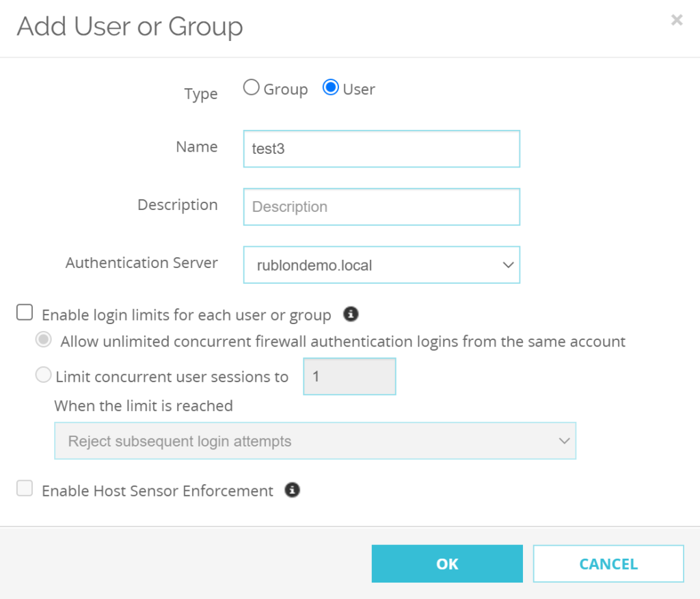Image resolution: width=700 pixels, height=599 pixels.
Task: Click the 'Add User or Group' title text
Action: coord(129,27)
